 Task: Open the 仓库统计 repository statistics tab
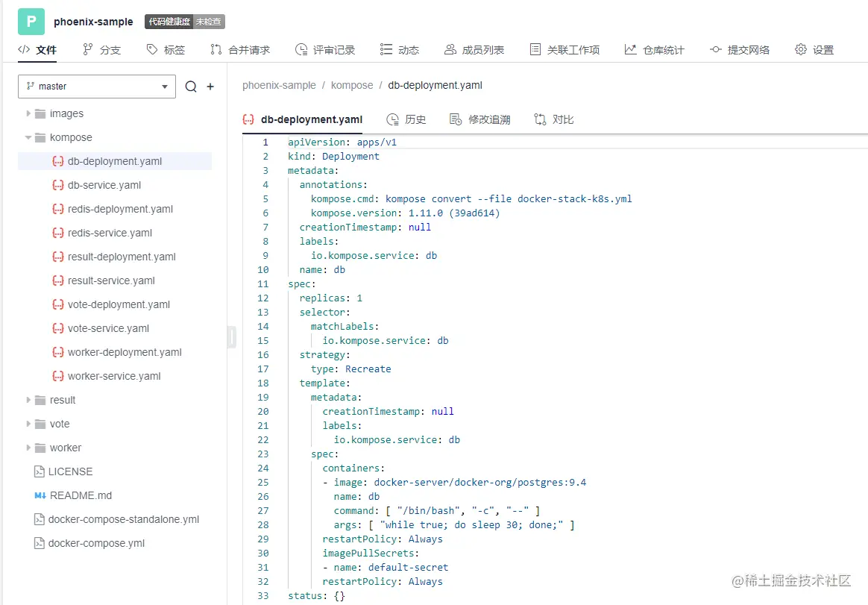click(654, 50)
